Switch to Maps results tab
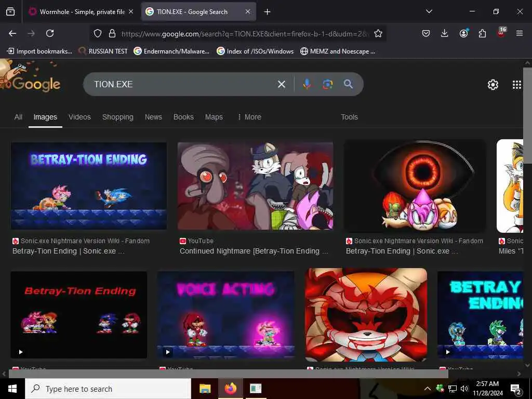This screenshot has width=532, height=399. pyautogui.click(x=214, y=117)
